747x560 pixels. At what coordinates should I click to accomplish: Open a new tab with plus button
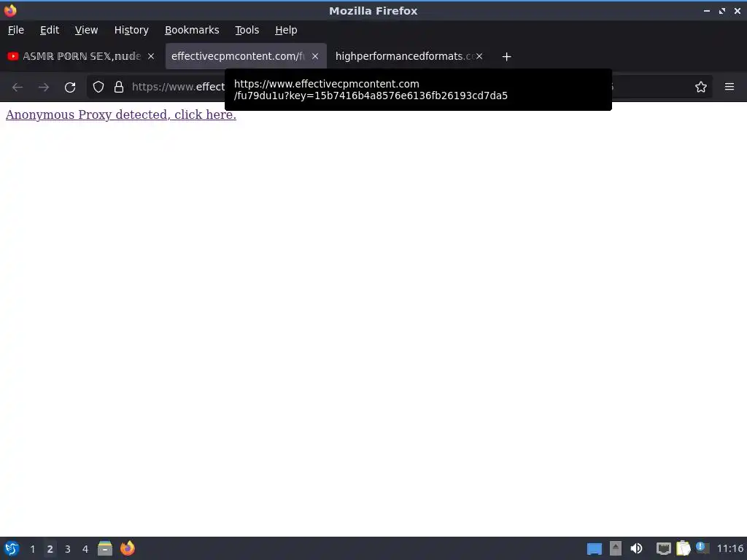pos(506,57)
